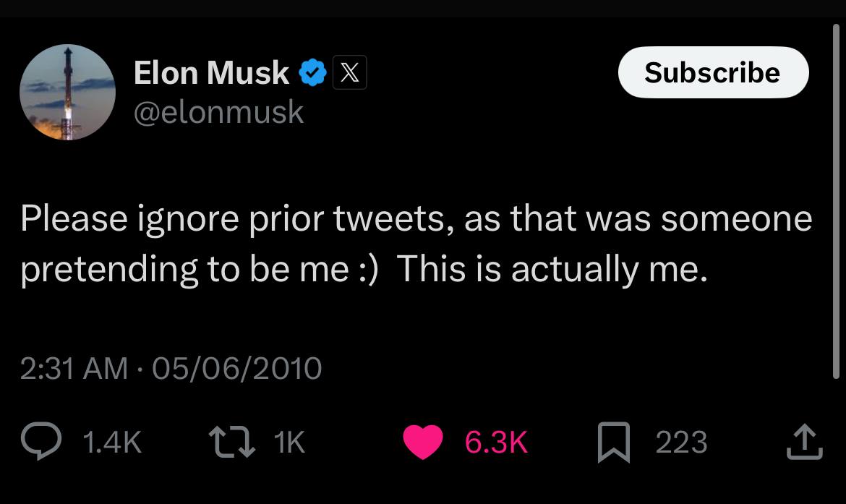This screenshot has width=846, height=504.
Task: Click the X affiliation badge next to name
Action: 350,72
